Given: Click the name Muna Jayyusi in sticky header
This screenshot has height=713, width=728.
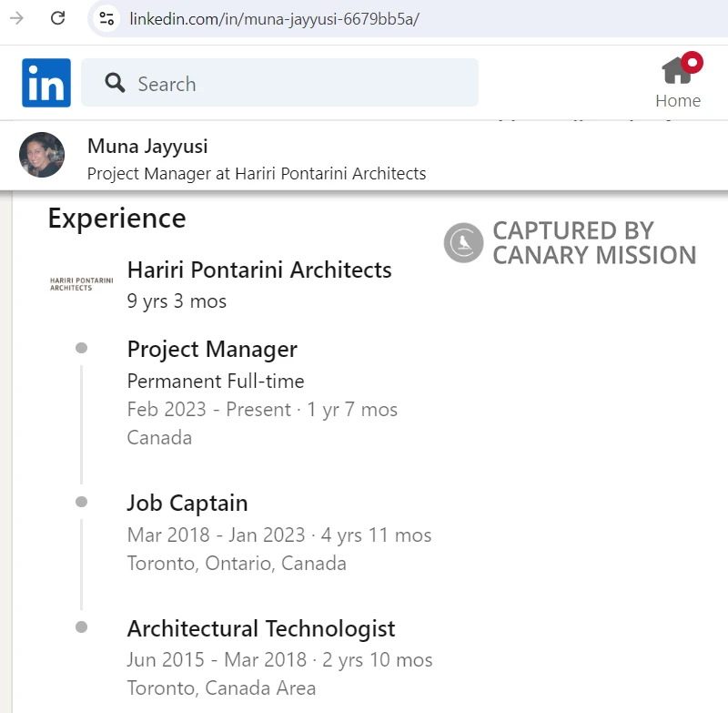Looking at the screenshot, I should click(147, 147).
